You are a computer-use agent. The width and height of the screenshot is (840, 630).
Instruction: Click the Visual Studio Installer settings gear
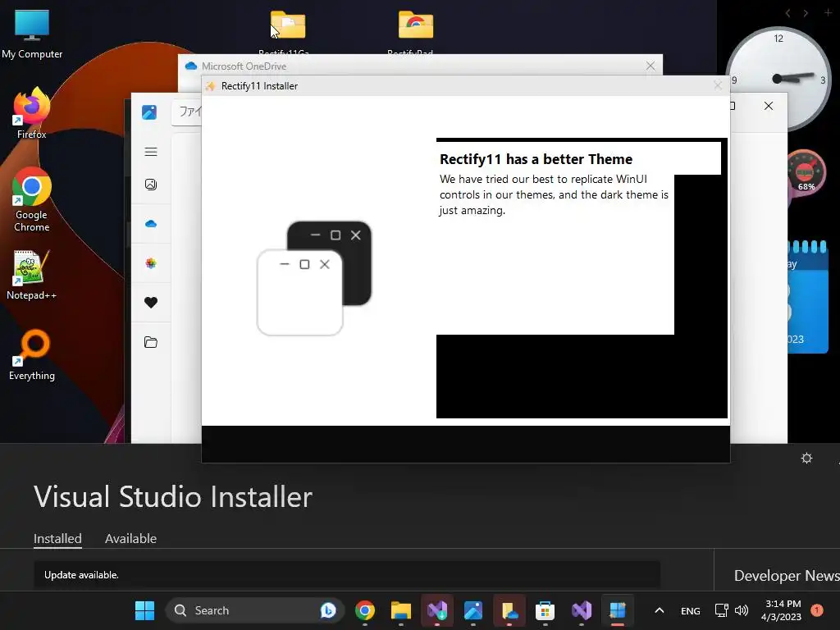click(807, 458)
